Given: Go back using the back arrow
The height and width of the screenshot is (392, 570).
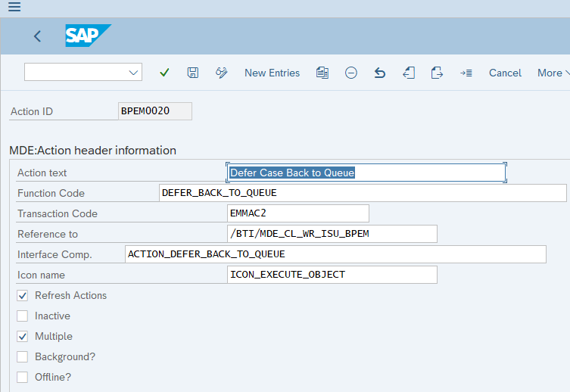Looking at the screenshot, I should coord(37,36).
